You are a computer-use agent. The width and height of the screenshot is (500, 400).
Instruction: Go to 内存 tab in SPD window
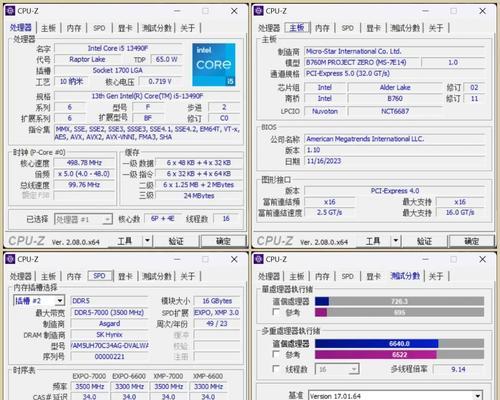pyautogui.click(x=74, y=276)
